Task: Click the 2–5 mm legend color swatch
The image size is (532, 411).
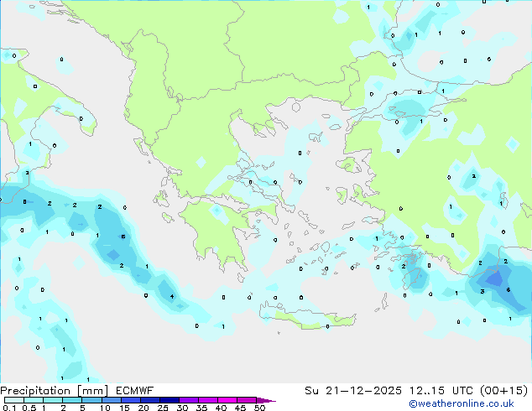Action: 72,400
